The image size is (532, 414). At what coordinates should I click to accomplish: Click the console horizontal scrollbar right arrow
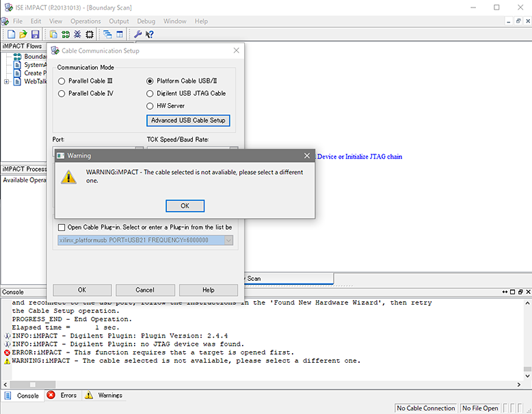point(519,385)
